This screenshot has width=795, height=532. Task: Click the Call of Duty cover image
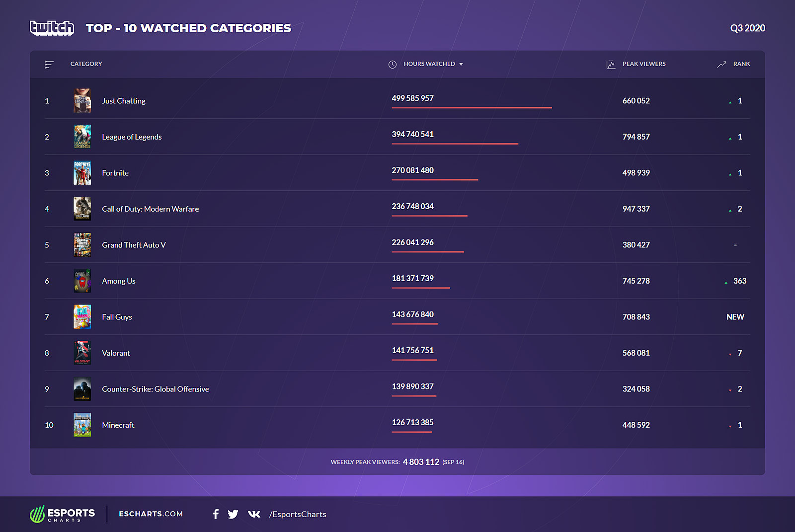coord(82,209)
